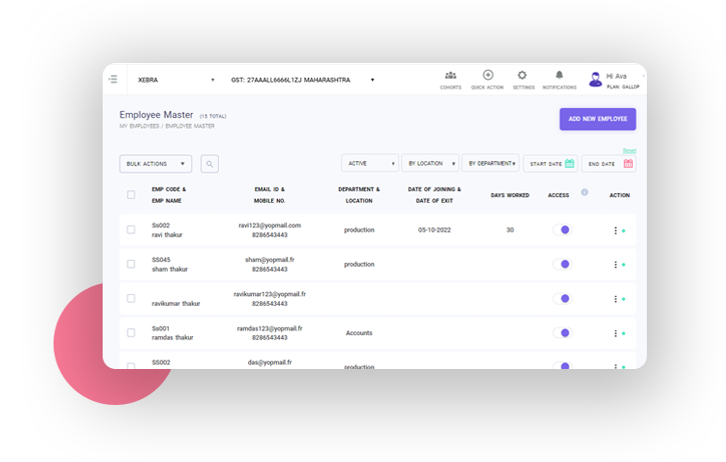
Task: Open the hamburger sidebar menu
Action: (113, 79)
